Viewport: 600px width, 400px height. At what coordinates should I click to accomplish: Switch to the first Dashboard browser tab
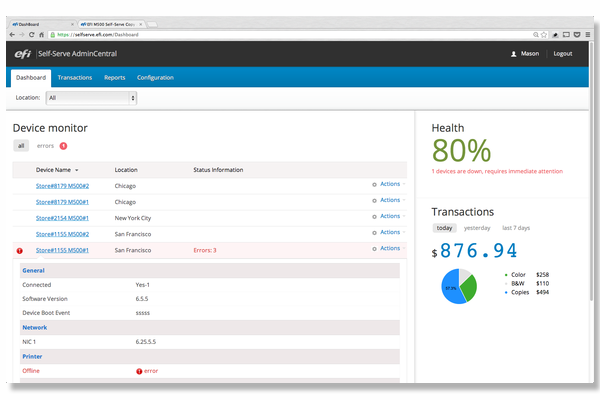[41, 24]
